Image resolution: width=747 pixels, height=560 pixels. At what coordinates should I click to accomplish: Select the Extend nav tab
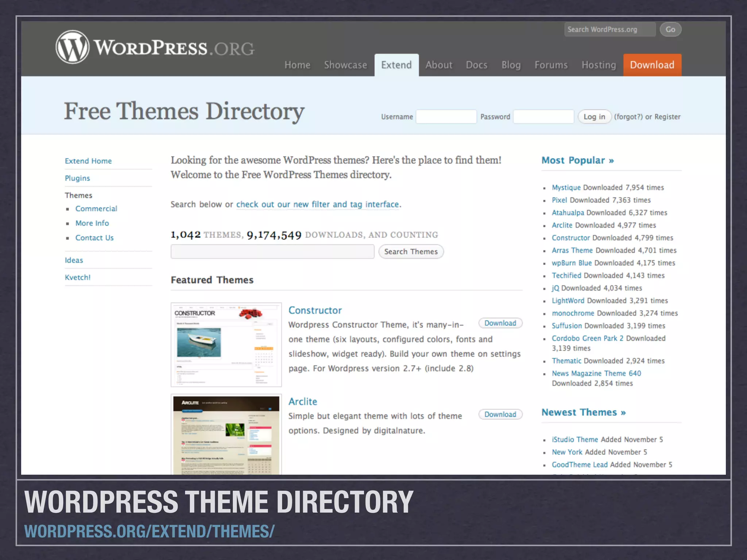coord(396,65)
